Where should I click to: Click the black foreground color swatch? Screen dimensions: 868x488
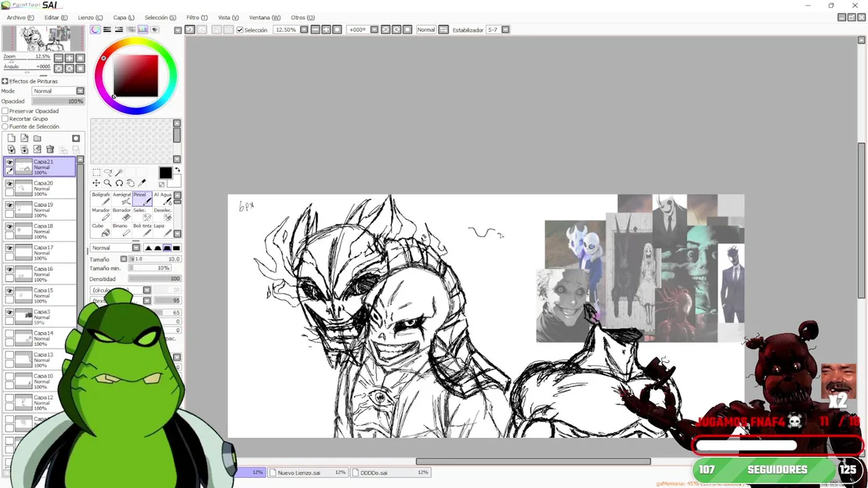click(x=165, y=174)
